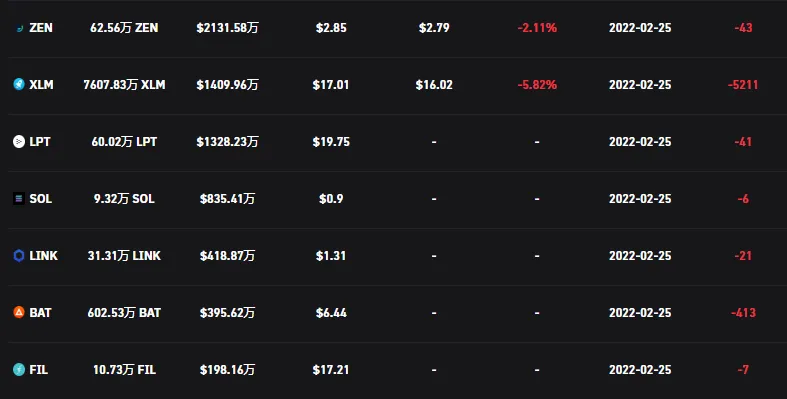Click the SOL coin icon
The width and height of the screenshot is (787, 399).
(x=19, y=199)
